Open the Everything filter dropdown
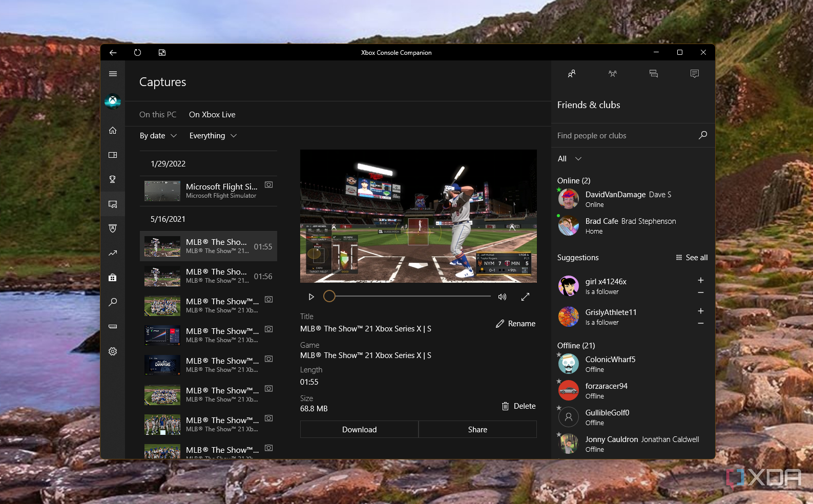Viewport: 813px width, 504px height. click(213, 136)
